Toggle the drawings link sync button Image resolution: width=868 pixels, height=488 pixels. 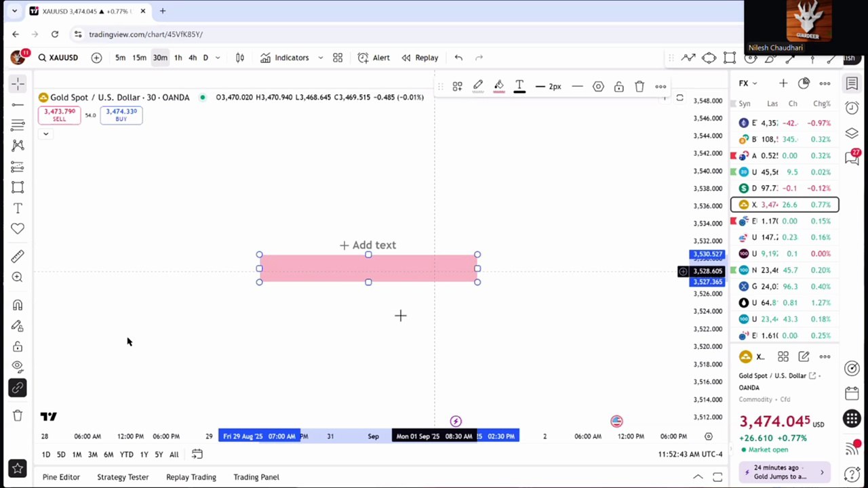tap(18, 388)
